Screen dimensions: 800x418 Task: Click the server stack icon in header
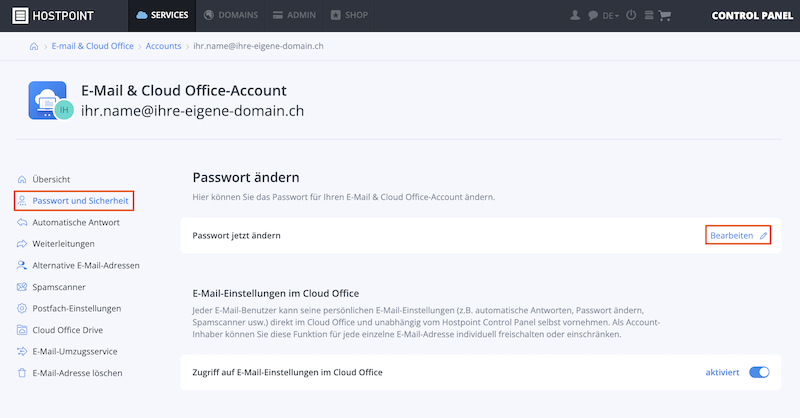tap(648, 15)
